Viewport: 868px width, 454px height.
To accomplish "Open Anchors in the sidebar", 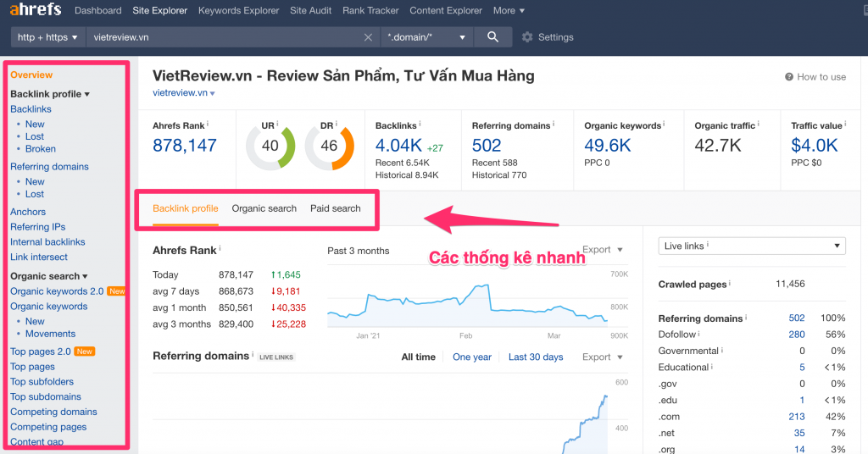I will tap(28, 212).
